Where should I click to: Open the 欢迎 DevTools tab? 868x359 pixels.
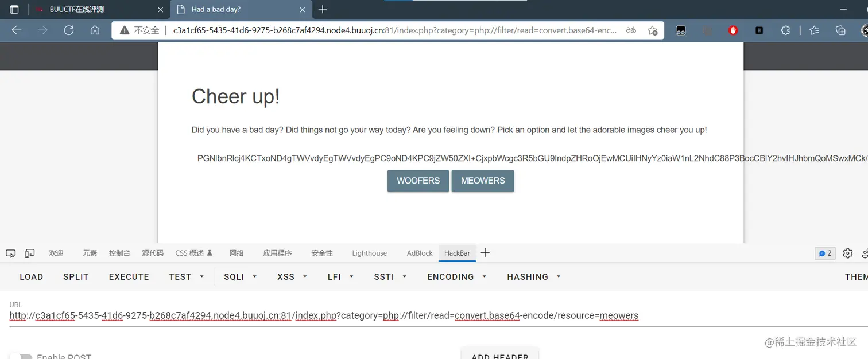(x=56, y=253)
